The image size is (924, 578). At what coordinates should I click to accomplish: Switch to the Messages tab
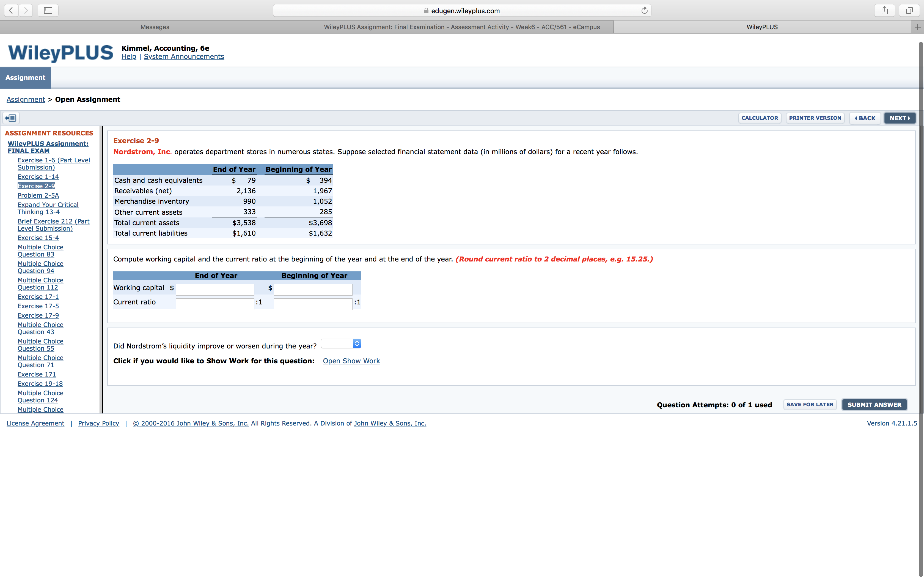pyautogui.click(x=155, y=27)
